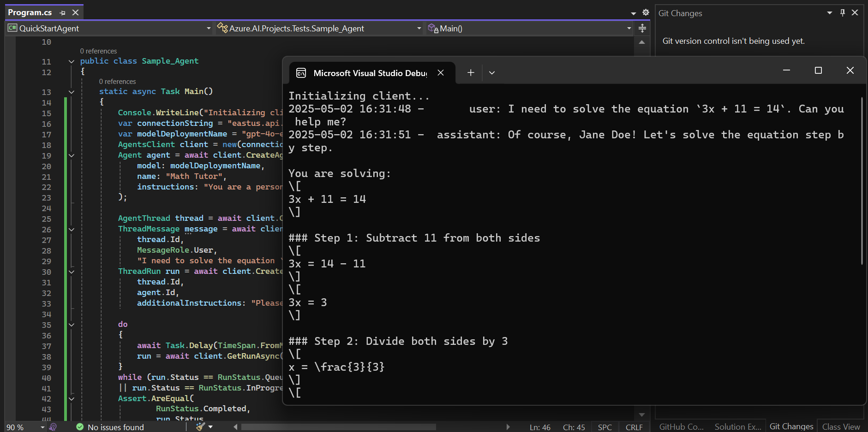Click the code cleanup broom icon
868x432 pixels.
pyautogui.click(x=200, y=427)
